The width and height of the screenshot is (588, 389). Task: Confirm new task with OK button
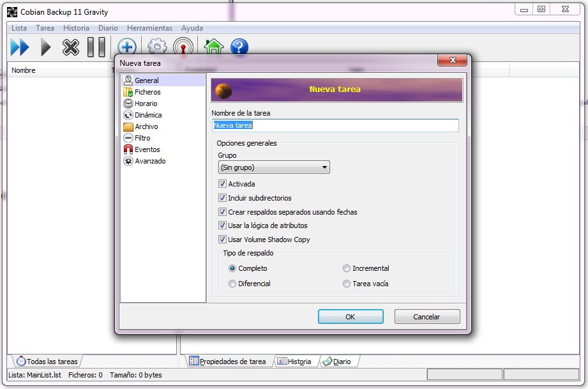click(x=351, y=317)
